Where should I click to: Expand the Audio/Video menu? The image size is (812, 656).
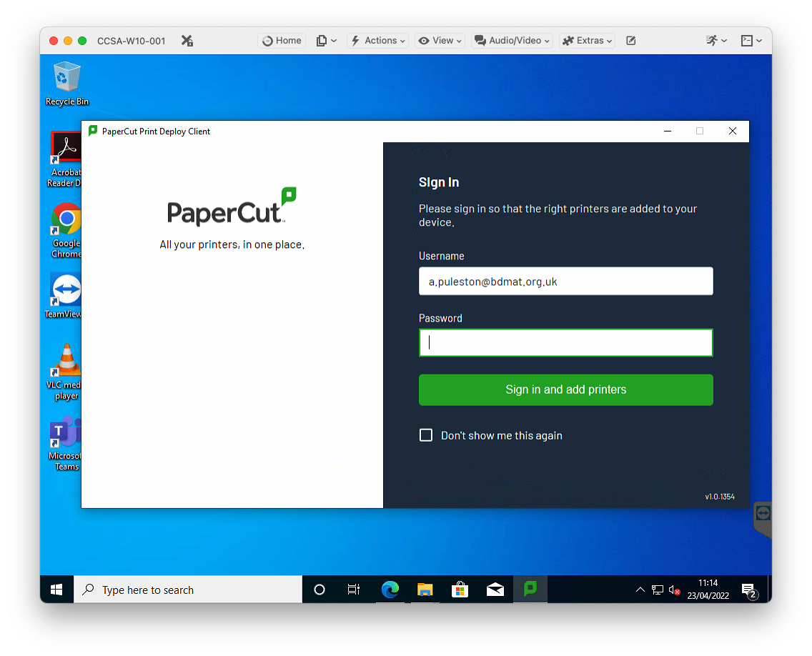tap(513, 41)
